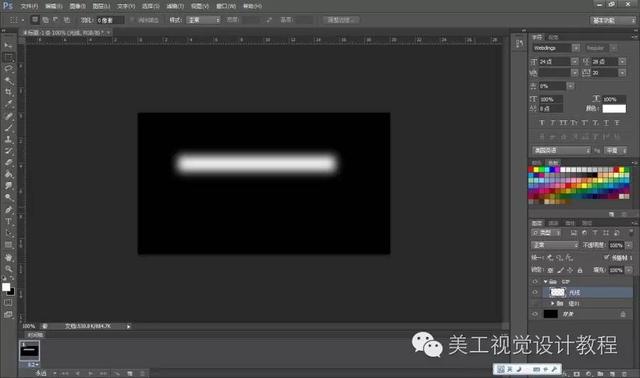Select the Paint Bucket tool
Viewport: 640px width, 378px height.
[8, 174]
